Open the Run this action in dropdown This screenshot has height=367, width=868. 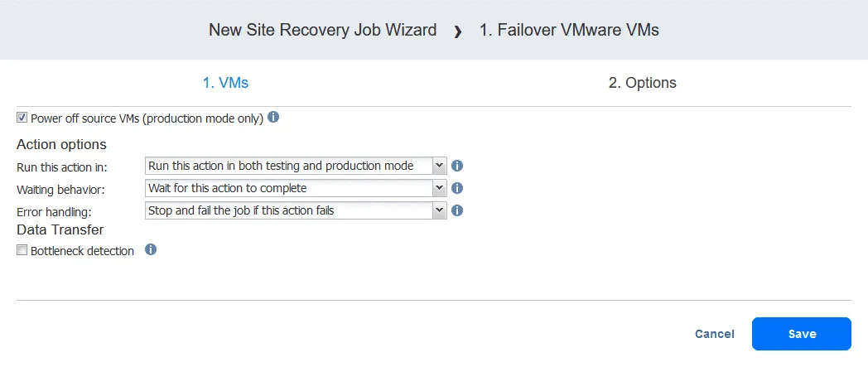[296, 166]
